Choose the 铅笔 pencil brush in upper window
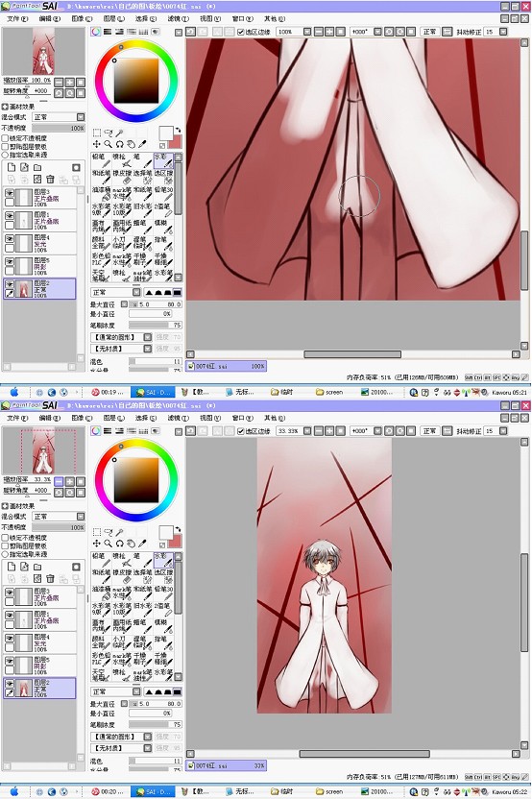Image resolution: width=532 pixels, height=799 pixels. pos(101,160)
